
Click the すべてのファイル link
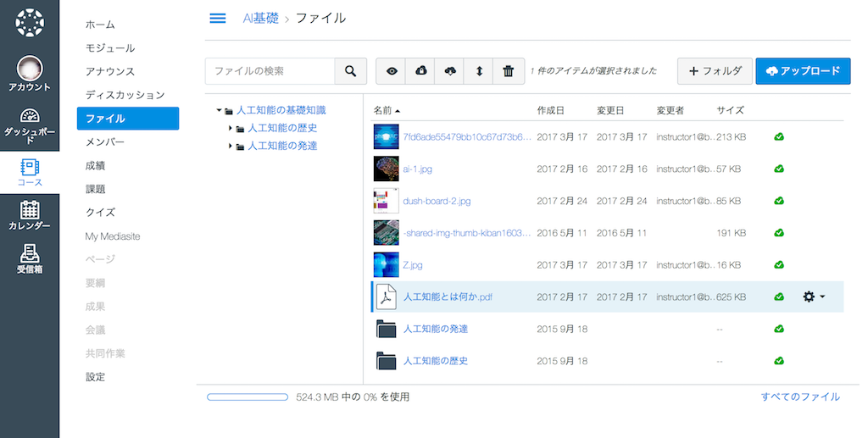pyautogui.click(x=800, y=396)
